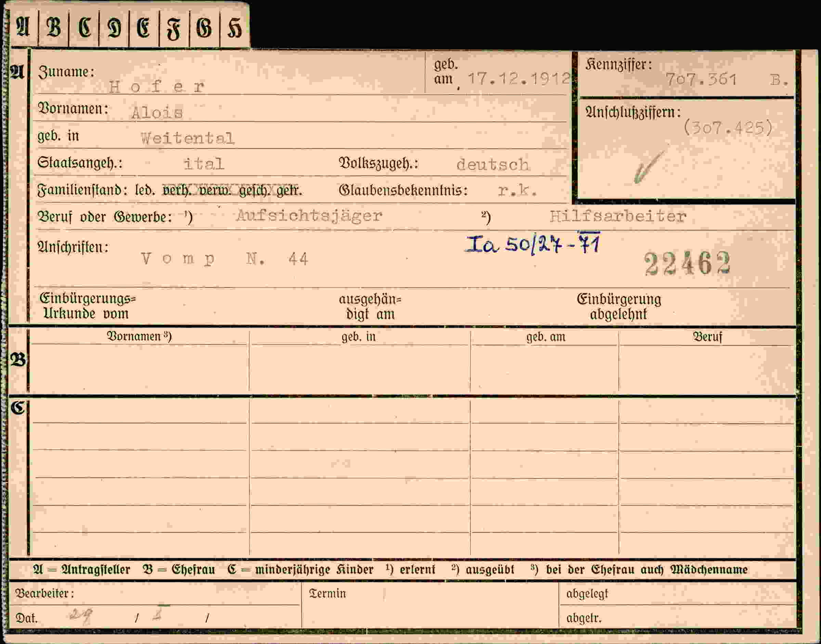Image resolution: width=821 pixels, height=644 pixels.
Task: Click index tab letter C
Action: coord(84,28)
